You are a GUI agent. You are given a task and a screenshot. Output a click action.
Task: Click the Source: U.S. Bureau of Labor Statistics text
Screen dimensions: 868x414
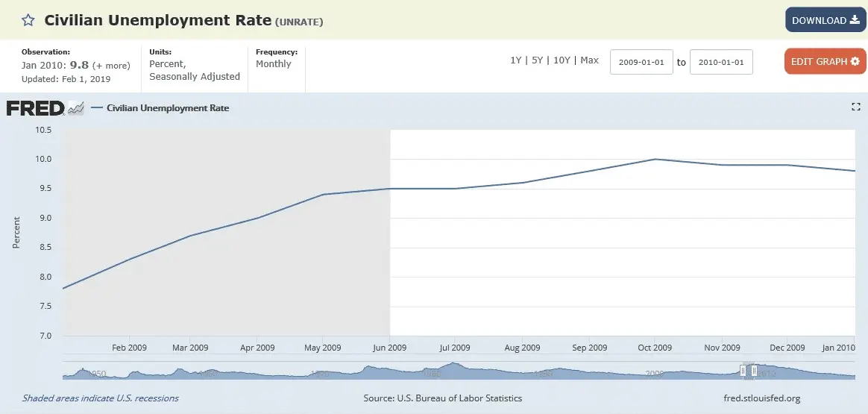pyautogui.click(x=442, y=398)
